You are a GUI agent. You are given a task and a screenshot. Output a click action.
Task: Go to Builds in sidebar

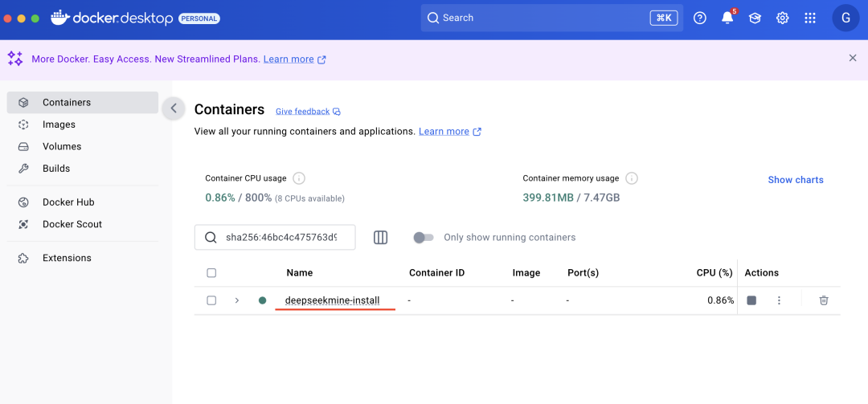click(83, 168)
